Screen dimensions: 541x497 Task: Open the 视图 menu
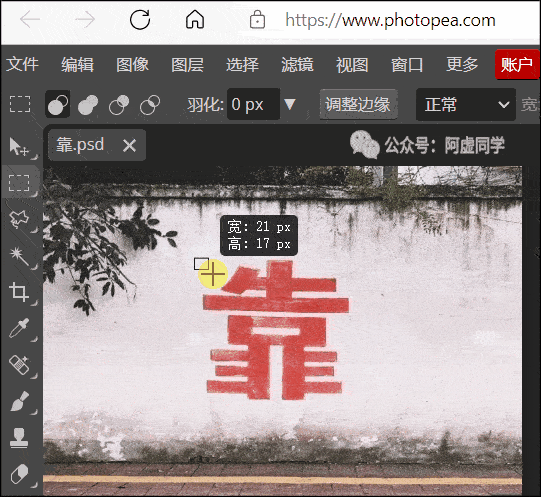pyautogui.click(x=352, y=65)
